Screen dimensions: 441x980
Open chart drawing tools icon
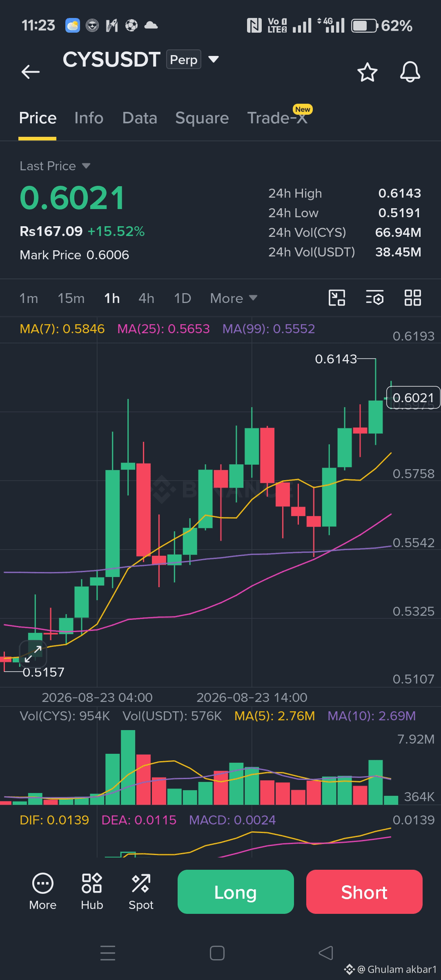click(x=337, y=298)
